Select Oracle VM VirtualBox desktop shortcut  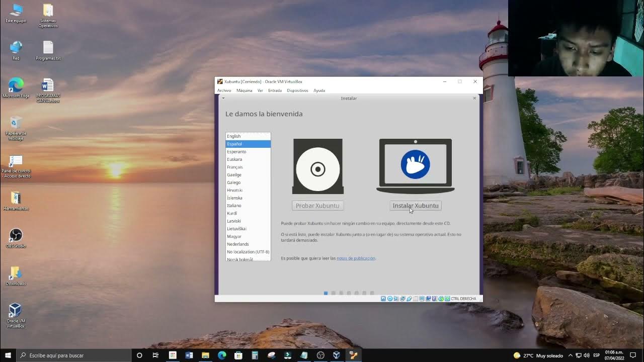(x=16, y=316)
